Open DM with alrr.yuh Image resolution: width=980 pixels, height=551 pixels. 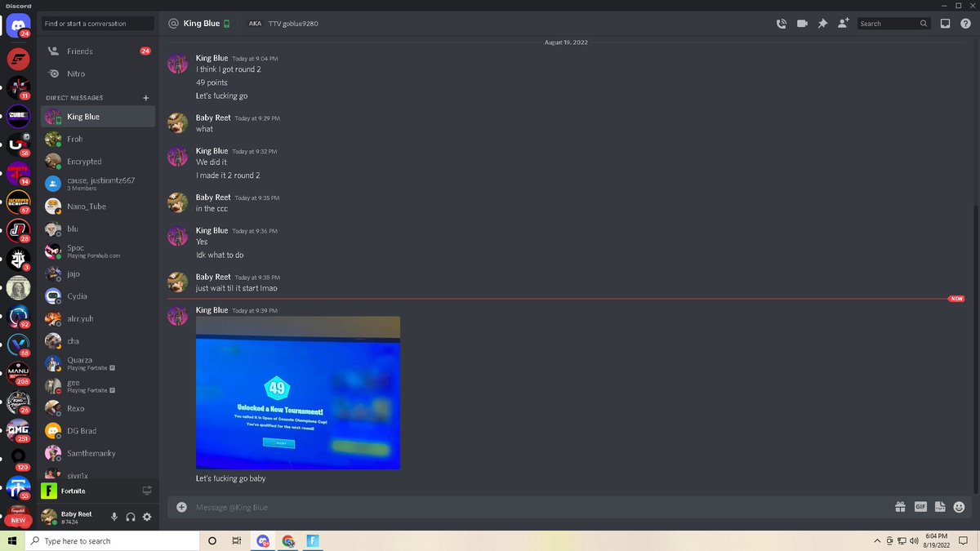click(98, 318)
